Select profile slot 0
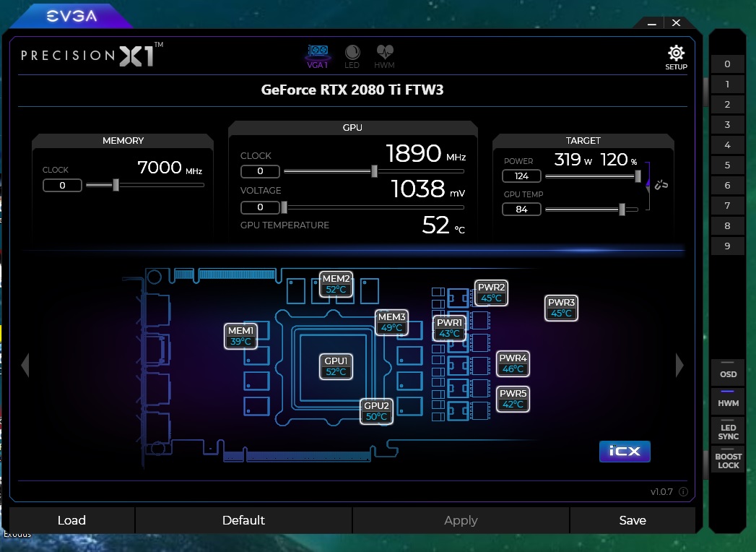The width and height of the screenshot is (756, 552). [727, 64]
